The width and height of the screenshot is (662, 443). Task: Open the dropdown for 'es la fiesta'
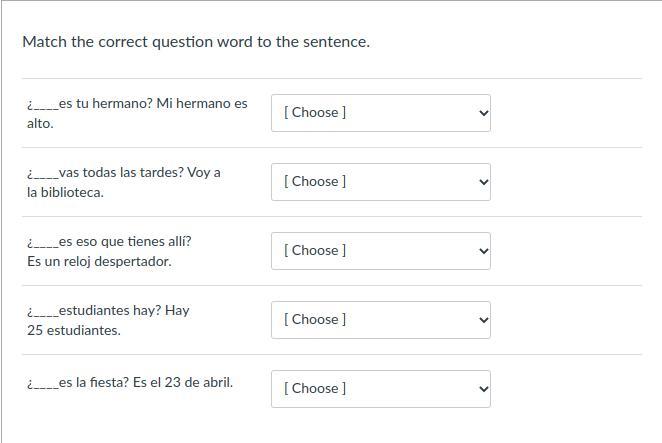tap(380, 389)
